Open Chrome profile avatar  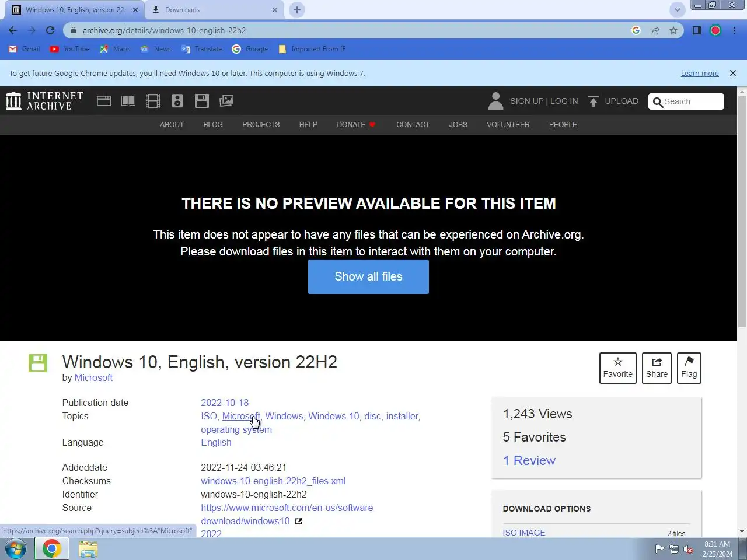[x=715, y=30]
